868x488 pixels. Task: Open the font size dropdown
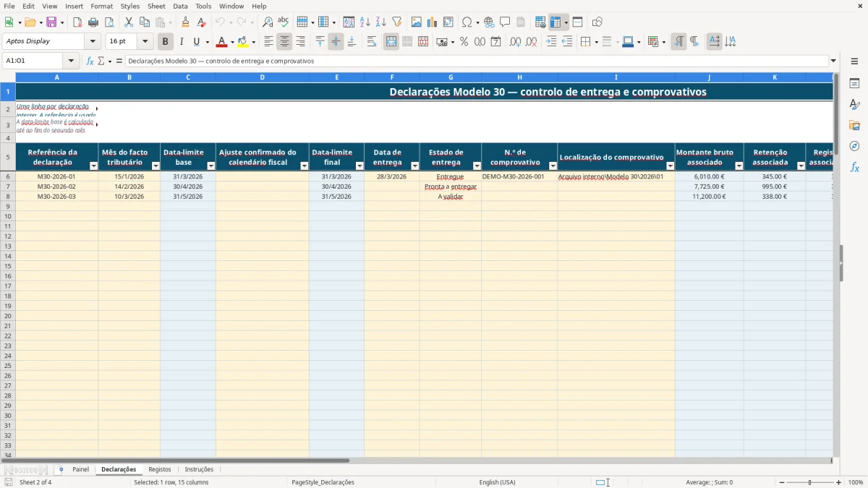(145, 42)
